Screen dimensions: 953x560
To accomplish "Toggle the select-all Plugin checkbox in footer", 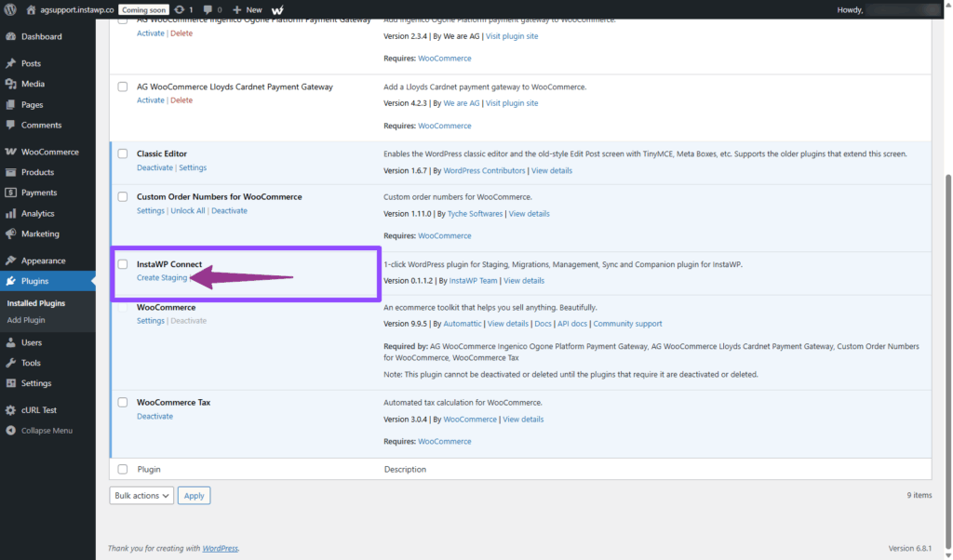I will 123,470.
